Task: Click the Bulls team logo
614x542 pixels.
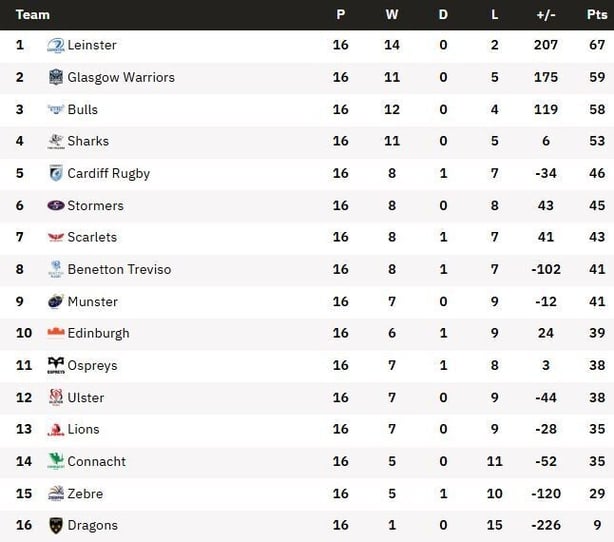Action: click(x=56, y=109)
